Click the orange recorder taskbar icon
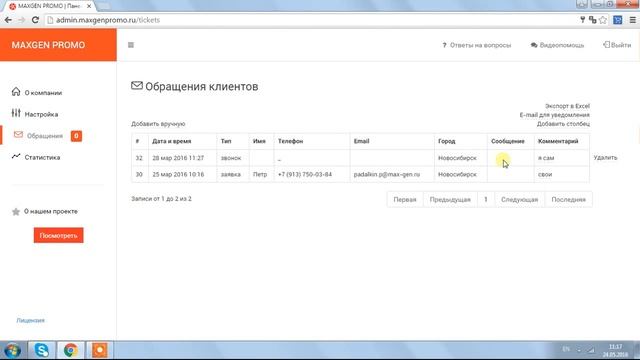Image resolution: width=640 pixels, height=360 pixels. click(x=100, y=350)
